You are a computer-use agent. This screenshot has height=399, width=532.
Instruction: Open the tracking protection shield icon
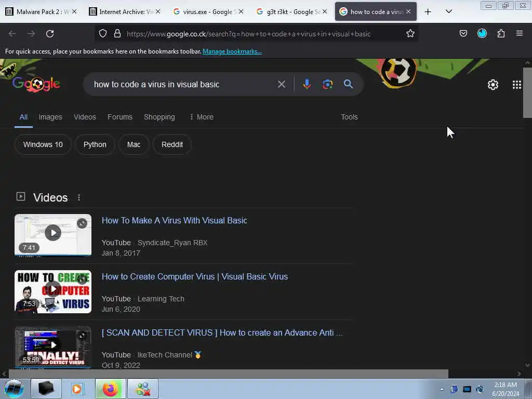click(103, 33)
